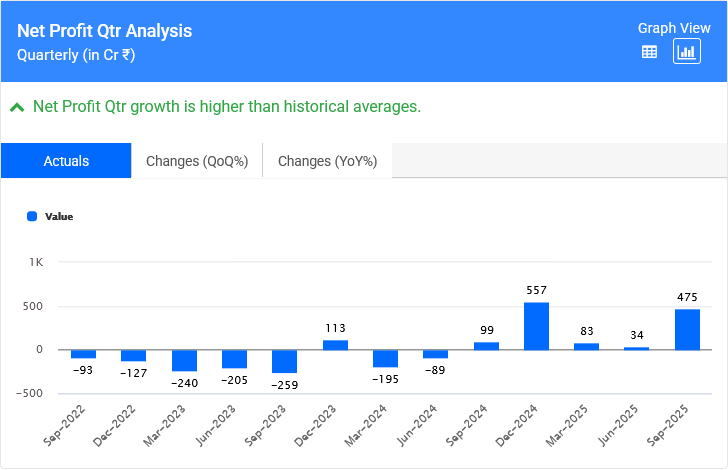Click the Net Profit Qtr growth insight text

227,107
